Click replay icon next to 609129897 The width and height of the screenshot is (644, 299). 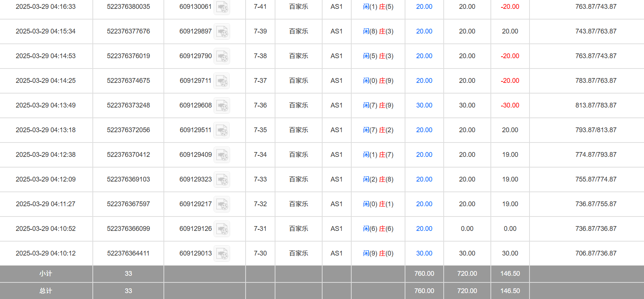tap(222, 32)
